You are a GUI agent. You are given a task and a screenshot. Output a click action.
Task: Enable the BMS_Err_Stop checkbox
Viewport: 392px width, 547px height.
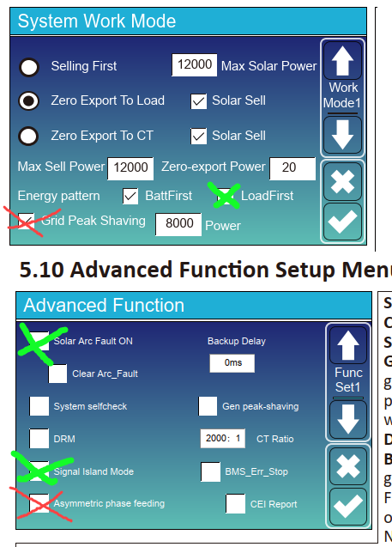coord(210,471)
